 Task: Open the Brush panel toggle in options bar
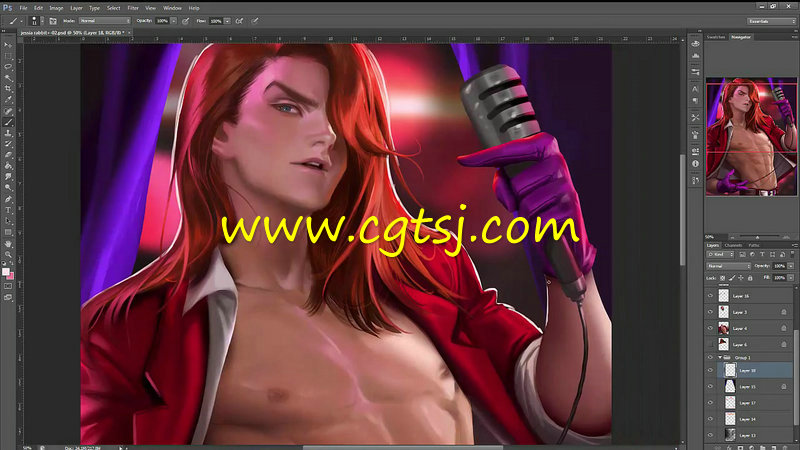(x=53, y=21)
